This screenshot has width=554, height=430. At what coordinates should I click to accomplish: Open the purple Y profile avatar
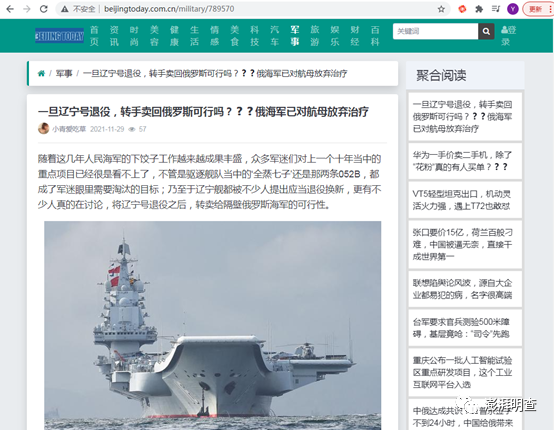tap(513, 9)
